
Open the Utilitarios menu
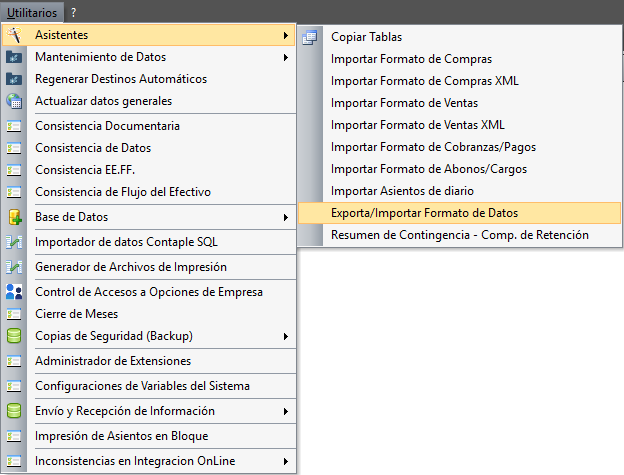pyautogui.click(x=32, y=12)
